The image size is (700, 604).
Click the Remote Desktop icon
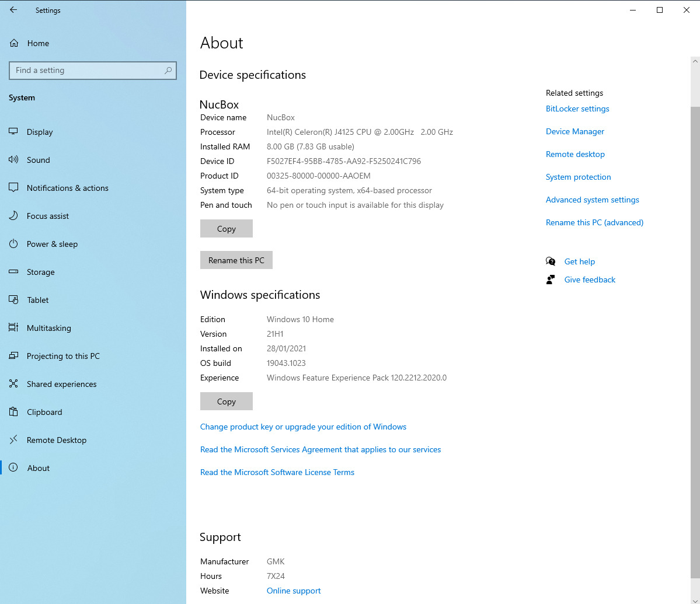[x=13, y=440]
